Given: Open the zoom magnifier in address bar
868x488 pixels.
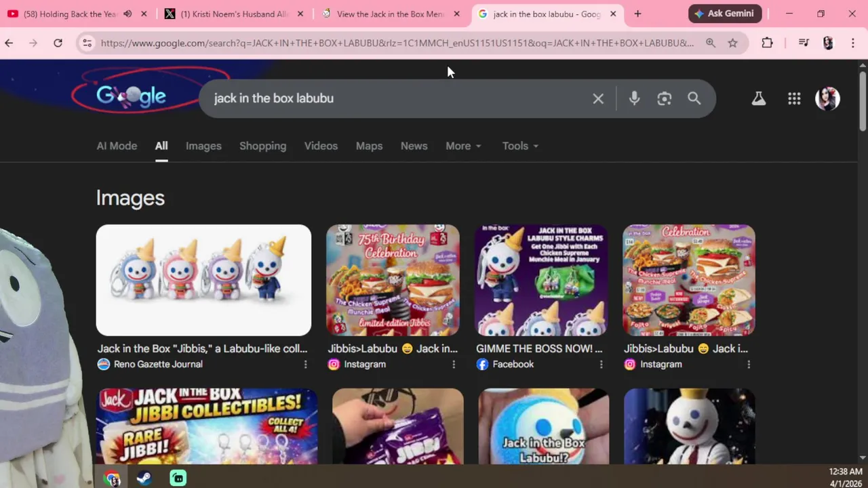Looking at the screenshot, I should [x=710, y=43].
